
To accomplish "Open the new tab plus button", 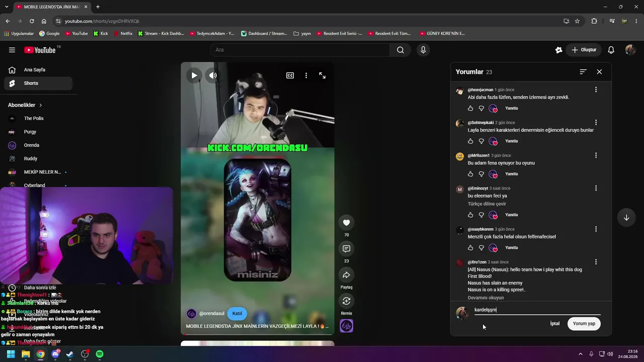I will pyautogui.click(x=98, y=7).
